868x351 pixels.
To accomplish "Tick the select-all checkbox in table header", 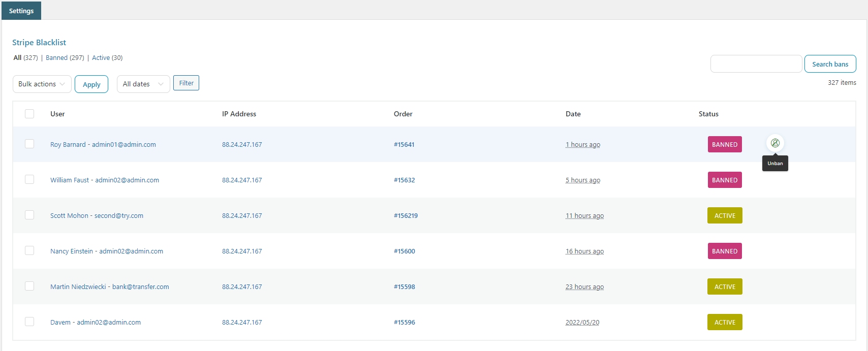I will [x=29, y=114].
